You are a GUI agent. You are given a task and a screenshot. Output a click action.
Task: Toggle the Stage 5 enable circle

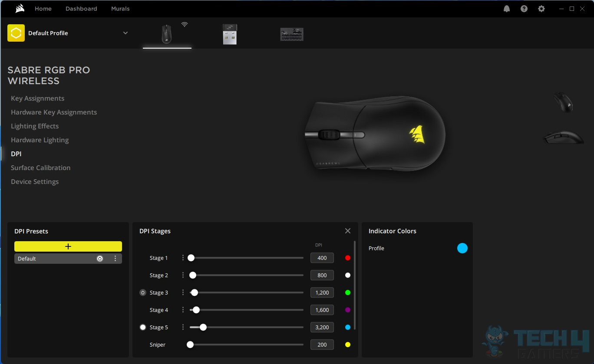click(143, 327)
